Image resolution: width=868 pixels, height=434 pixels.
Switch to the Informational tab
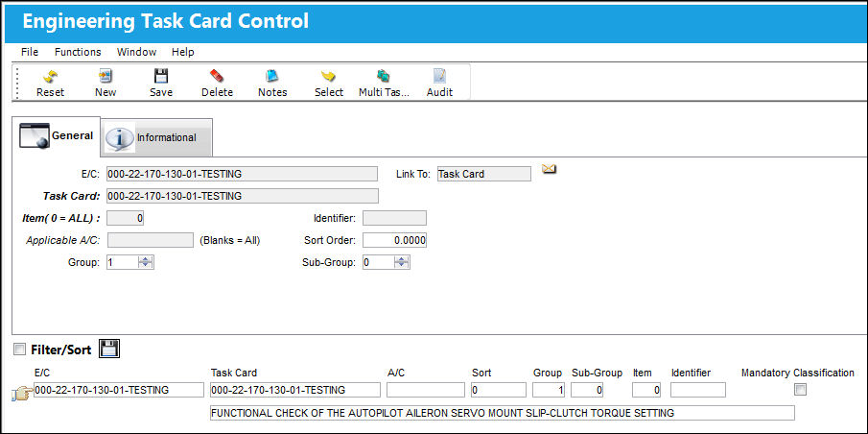click(156, 137)
